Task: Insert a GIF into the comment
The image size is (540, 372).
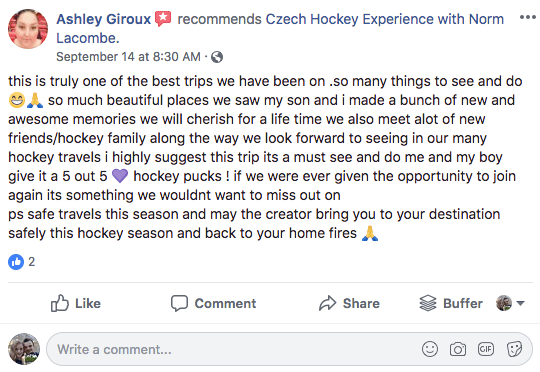Action: (486, 349)
